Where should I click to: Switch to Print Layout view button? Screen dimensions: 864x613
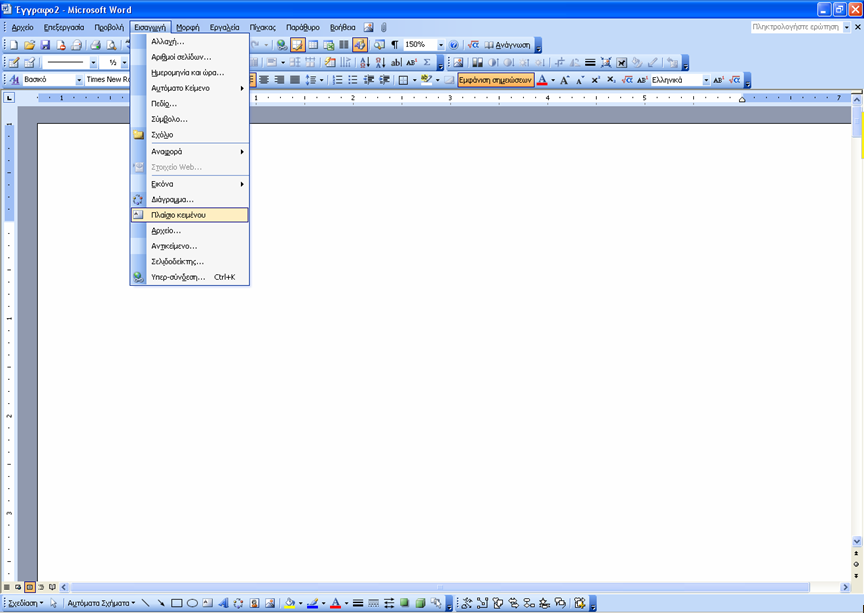tap(30, 587)
